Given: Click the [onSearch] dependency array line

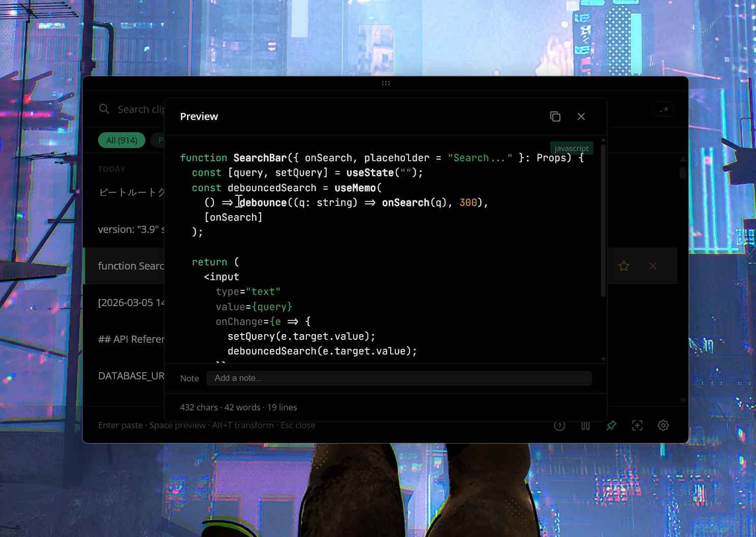Looking at the screenshot, I should pos(233,218).
